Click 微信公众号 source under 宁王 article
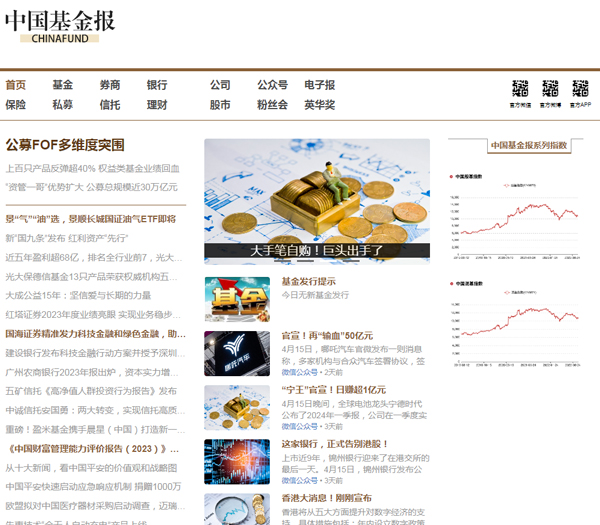Image resolution: width=600 pixels, height=525 pixels. click(300, 426)
